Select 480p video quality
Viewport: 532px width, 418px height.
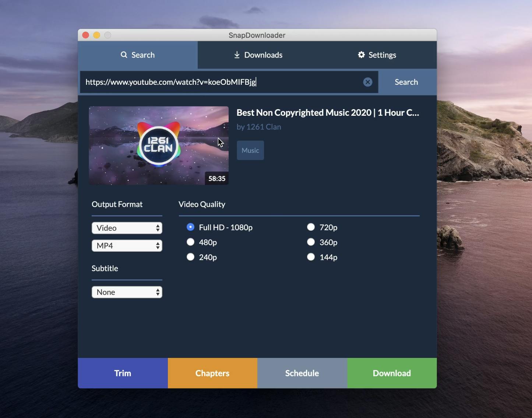(190, 242)
